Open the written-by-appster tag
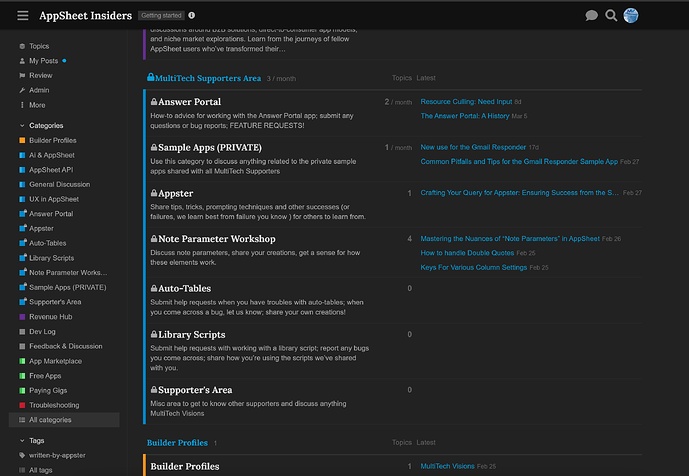689x476 pixels. click(57, 455)
